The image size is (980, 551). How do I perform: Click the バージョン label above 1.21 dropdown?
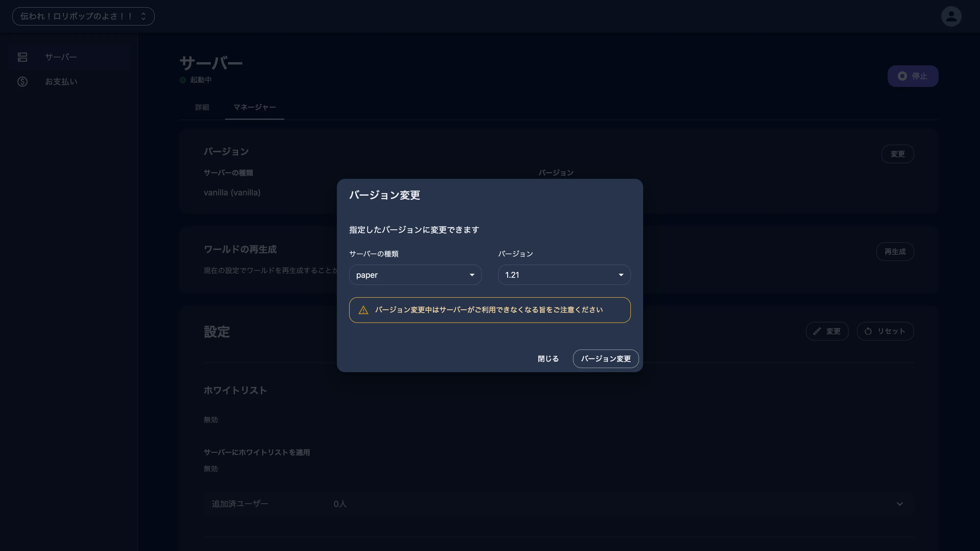pyautogui.click(x=516, y=254)
